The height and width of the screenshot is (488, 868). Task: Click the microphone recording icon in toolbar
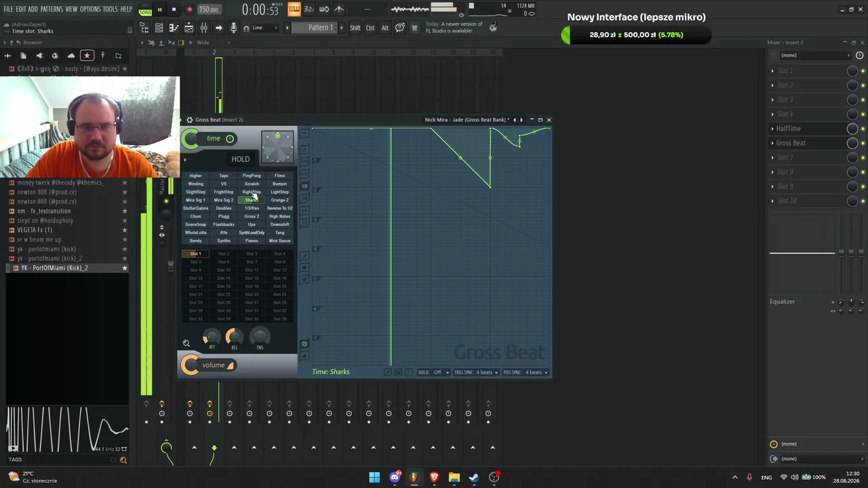click(233, 28)
